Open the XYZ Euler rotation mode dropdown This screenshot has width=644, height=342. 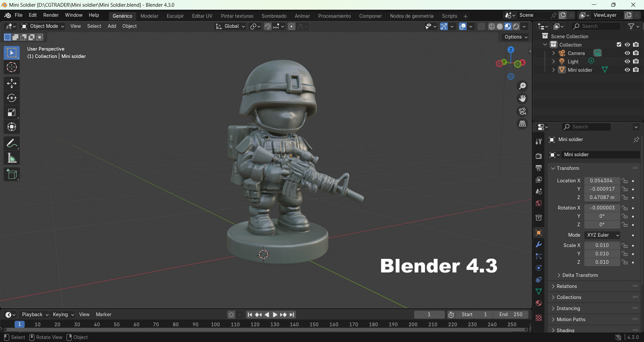[x=602, y=235]
